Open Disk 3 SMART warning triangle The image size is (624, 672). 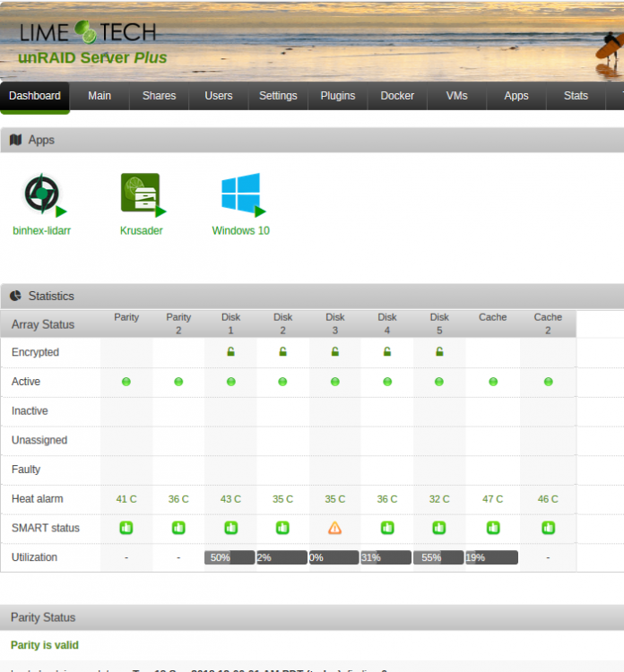coord(335,528)
